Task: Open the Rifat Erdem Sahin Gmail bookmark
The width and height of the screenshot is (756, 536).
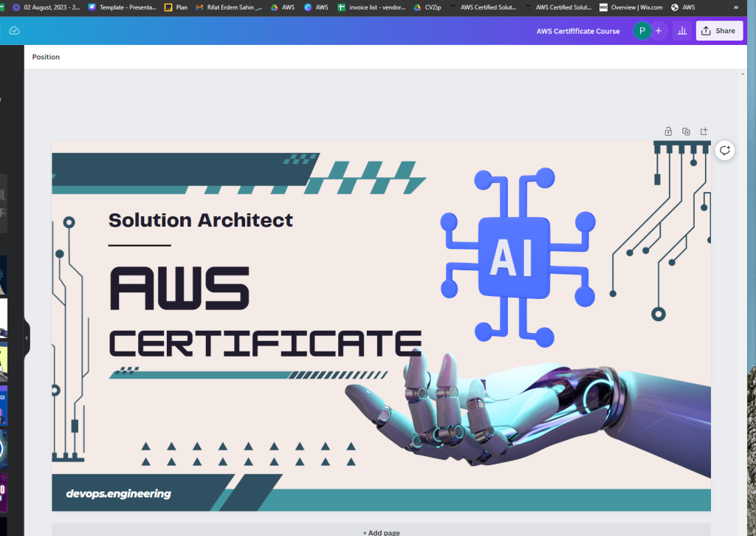Action: 229,7
